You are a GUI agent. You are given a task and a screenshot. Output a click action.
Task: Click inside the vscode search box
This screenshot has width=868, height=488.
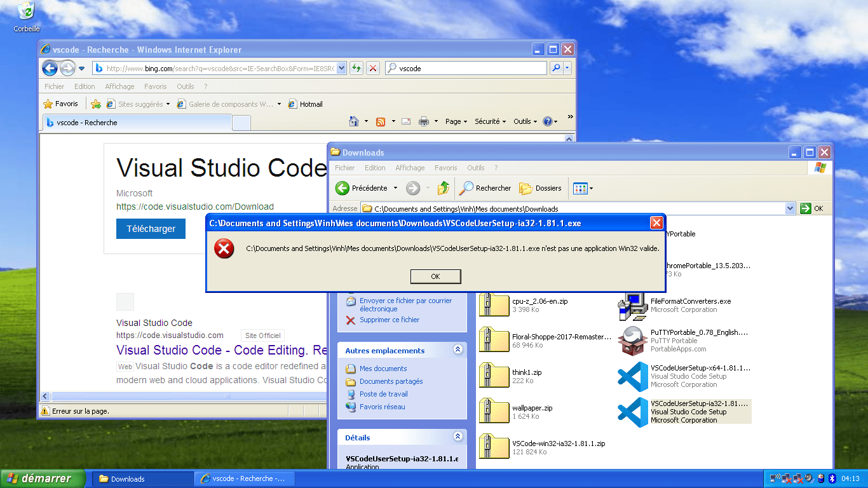[464, 68]
